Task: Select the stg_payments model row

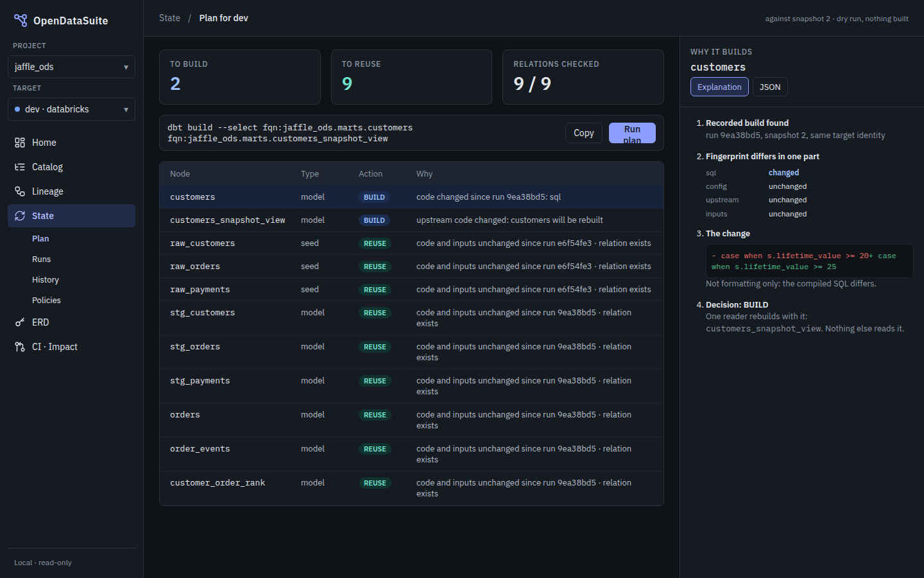Action: tap(411, 386)
